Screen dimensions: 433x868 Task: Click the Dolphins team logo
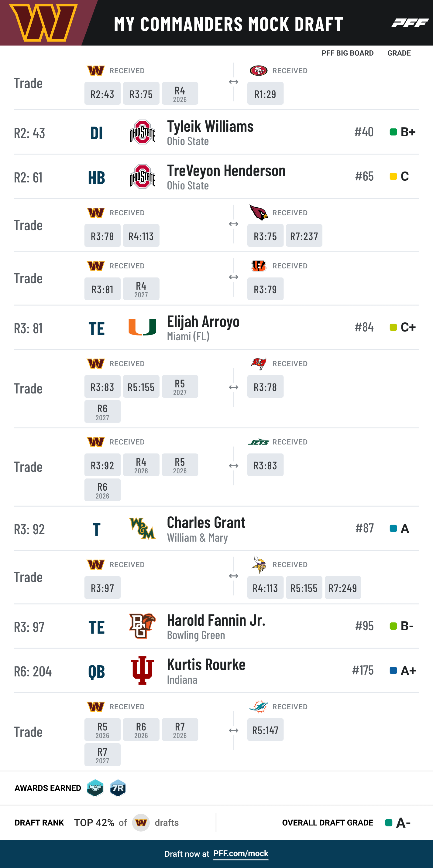click(258, 706)
